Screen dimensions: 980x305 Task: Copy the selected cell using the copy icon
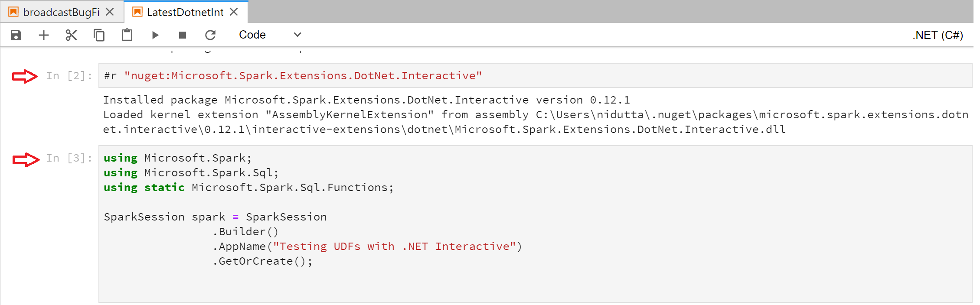pyautogui.click(x=99, y=35)
